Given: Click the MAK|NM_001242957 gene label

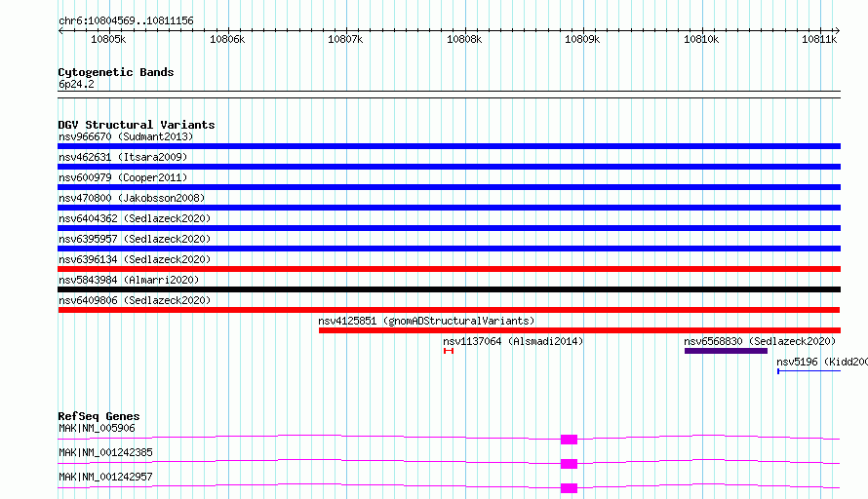Looking at the screenshot, I should [x=105, y=477].
